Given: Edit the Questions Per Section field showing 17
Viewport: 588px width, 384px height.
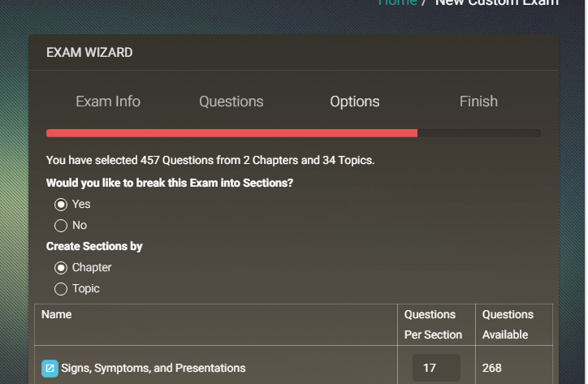Looking at the screenshot, I should tap(436, 368).
